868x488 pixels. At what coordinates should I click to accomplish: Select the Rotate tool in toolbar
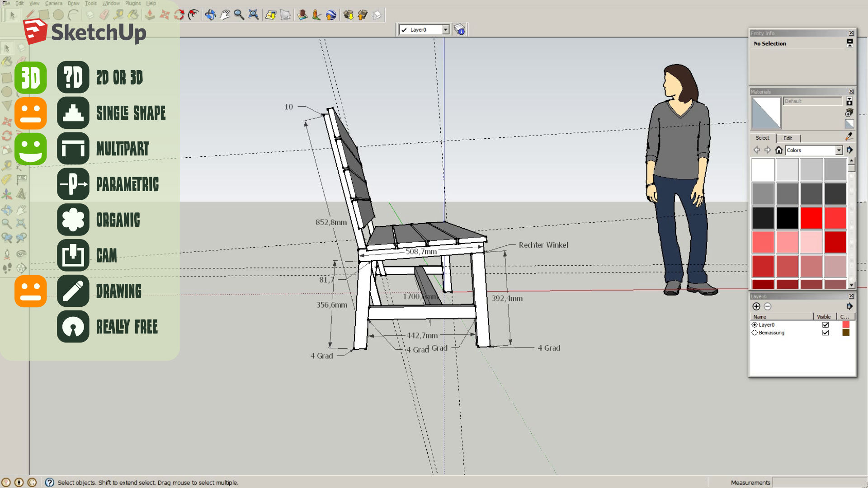click(179, 15)
